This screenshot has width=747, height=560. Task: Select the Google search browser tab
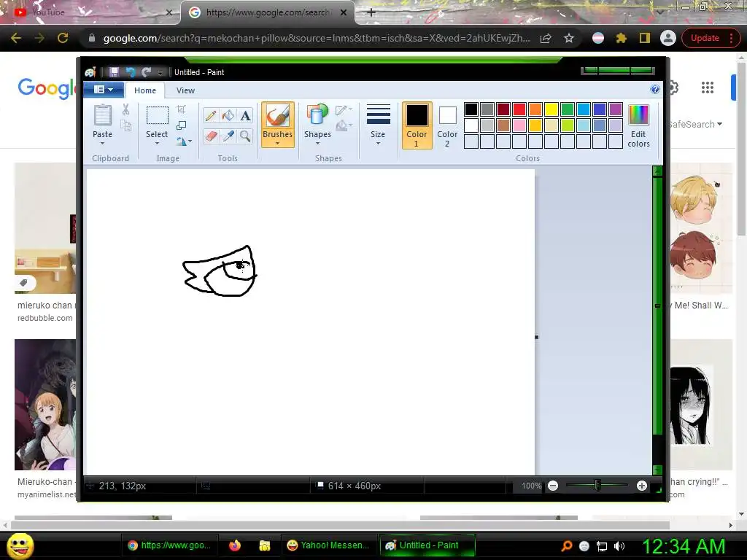267,12
